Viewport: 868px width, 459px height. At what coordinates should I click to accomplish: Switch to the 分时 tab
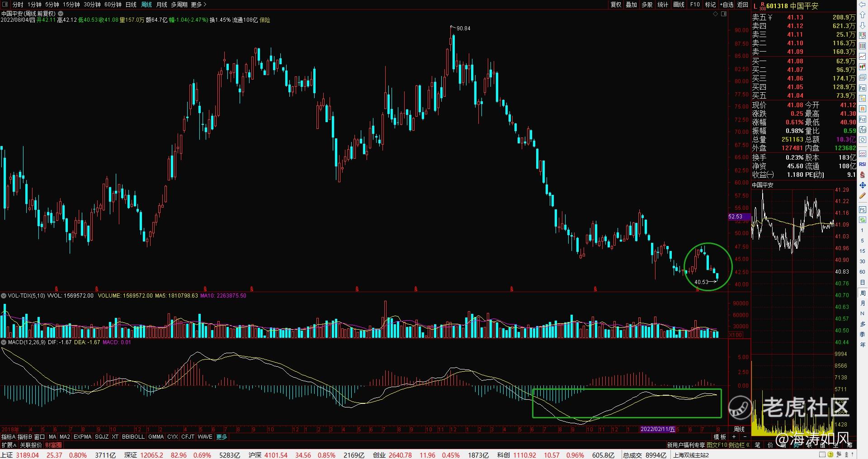[18, 5]
